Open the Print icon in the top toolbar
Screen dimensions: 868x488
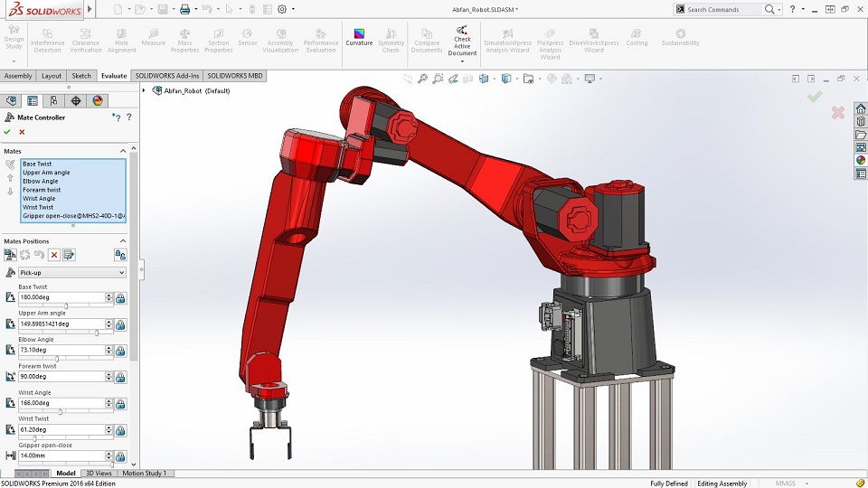click(184, 9)
